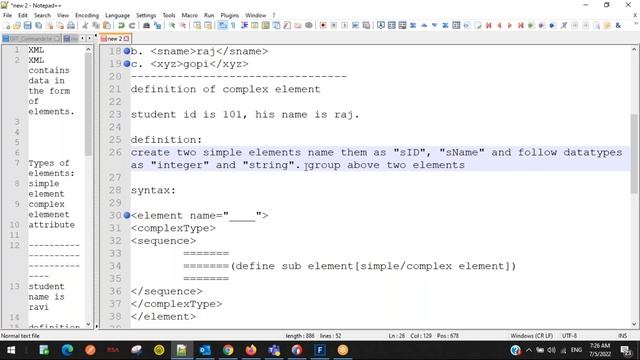Click the red previous arrow toolbar icon
640x360 pixels.
[x=499, y=25]
